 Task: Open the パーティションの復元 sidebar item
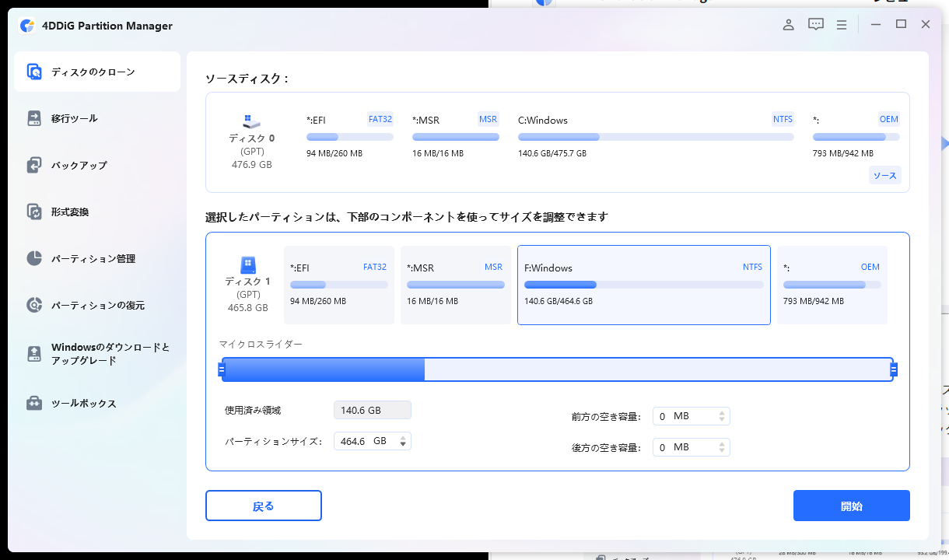point(97,305)
